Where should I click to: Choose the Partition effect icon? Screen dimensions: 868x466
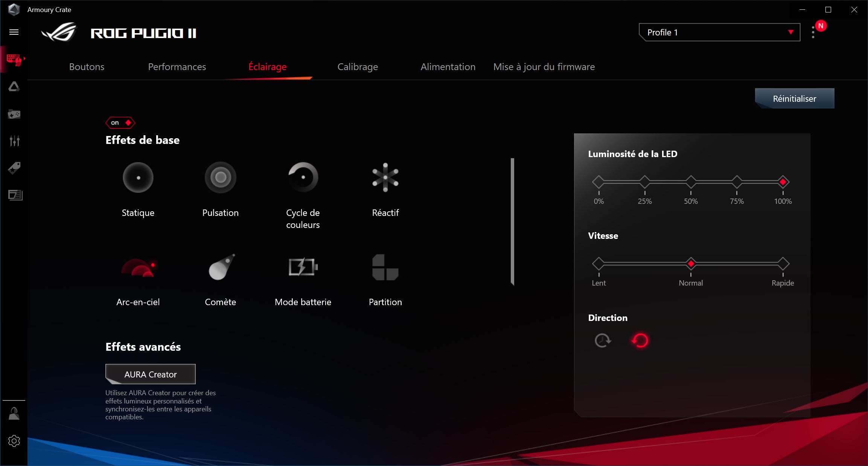coord(385,267)
